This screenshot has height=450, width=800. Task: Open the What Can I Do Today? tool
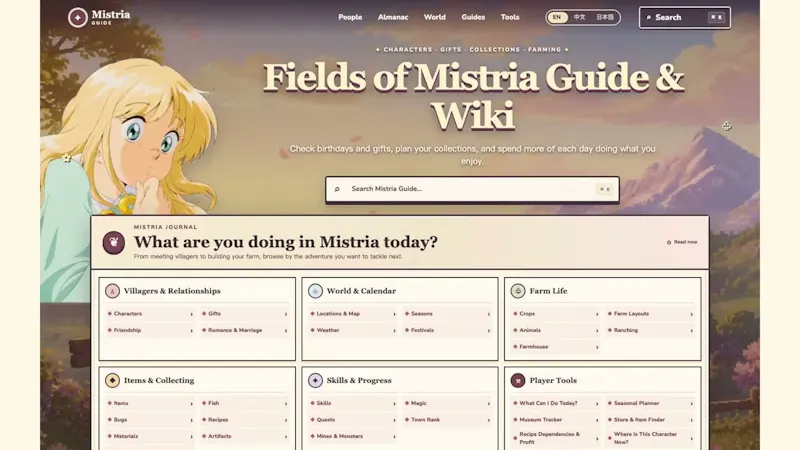tap(556, 404)
